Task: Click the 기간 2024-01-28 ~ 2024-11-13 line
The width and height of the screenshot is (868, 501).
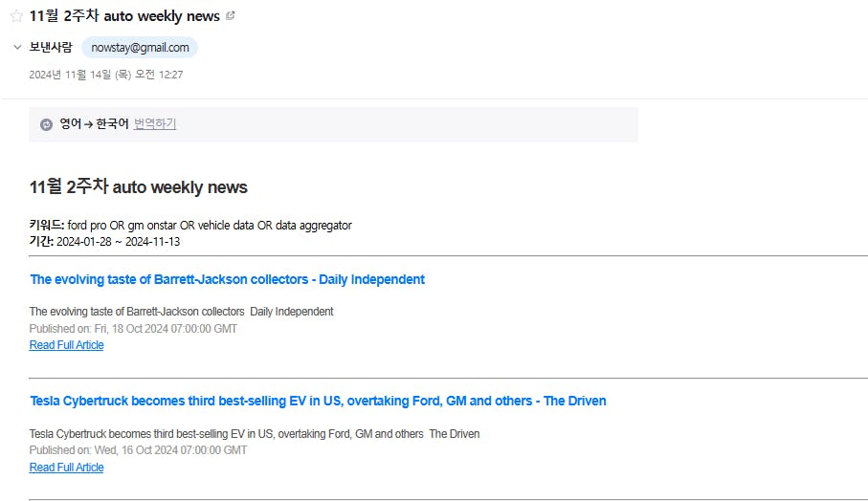Action: click(104, 242)
